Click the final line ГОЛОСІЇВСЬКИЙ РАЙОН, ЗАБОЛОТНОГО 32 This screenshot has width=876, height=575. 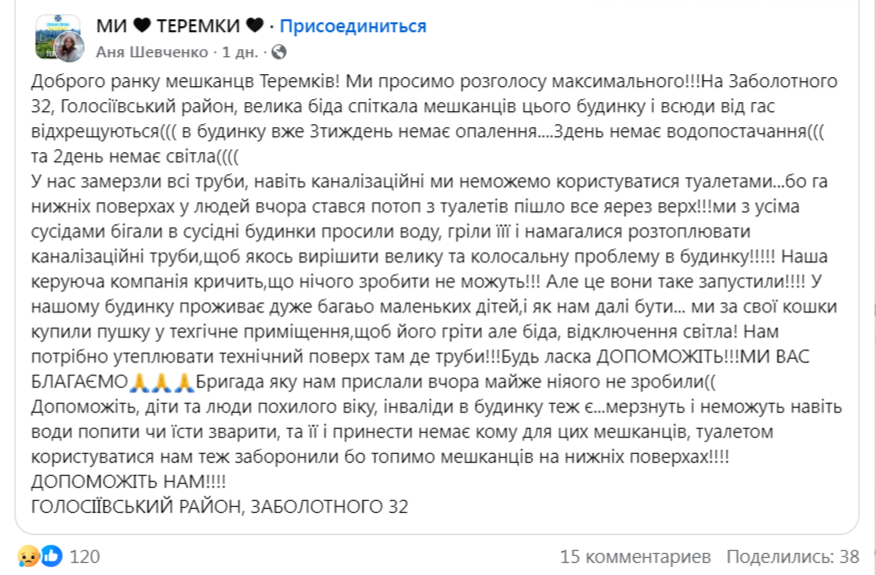(220, 507)
